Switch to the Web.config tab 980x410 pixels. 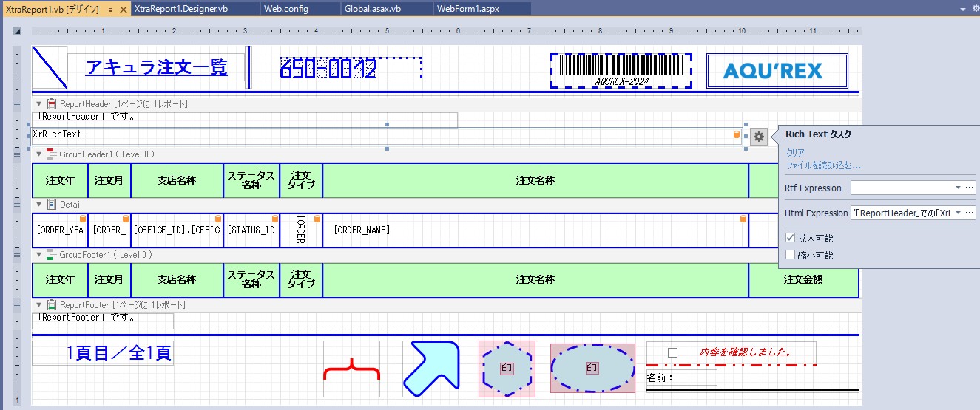coord(285,9)
